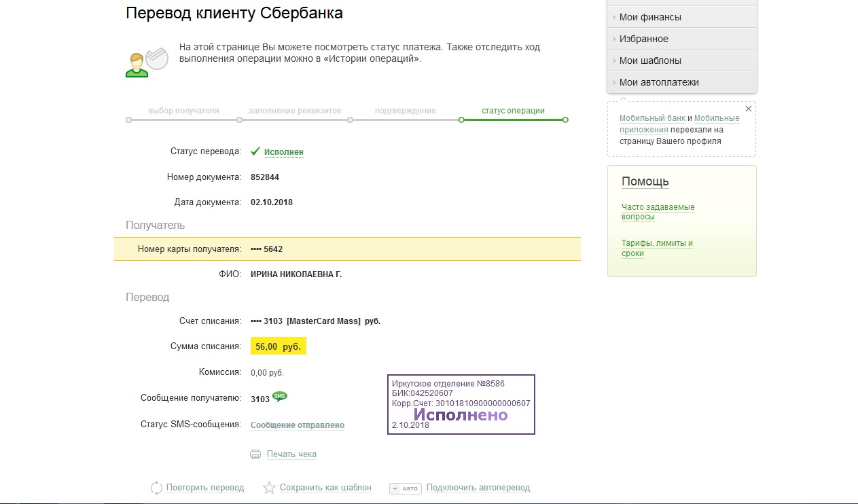Select the статус операции progress step
The height and width of the screenshot is (504, 858).
point(513,111)
